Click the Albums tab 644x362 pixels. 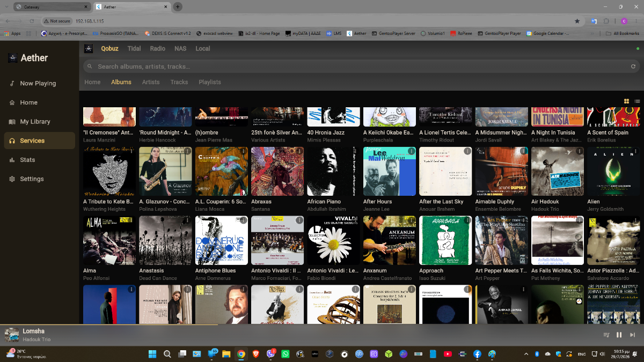click(121, 82)
